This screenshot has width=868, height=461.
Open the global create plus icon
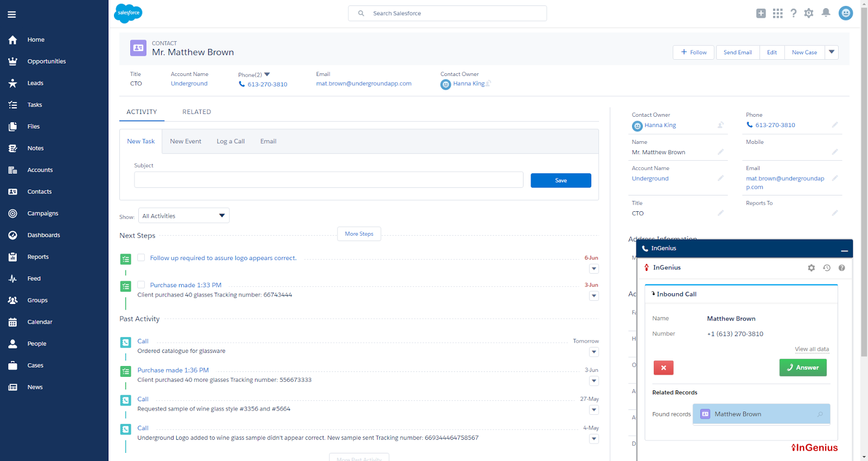(761, 14)
